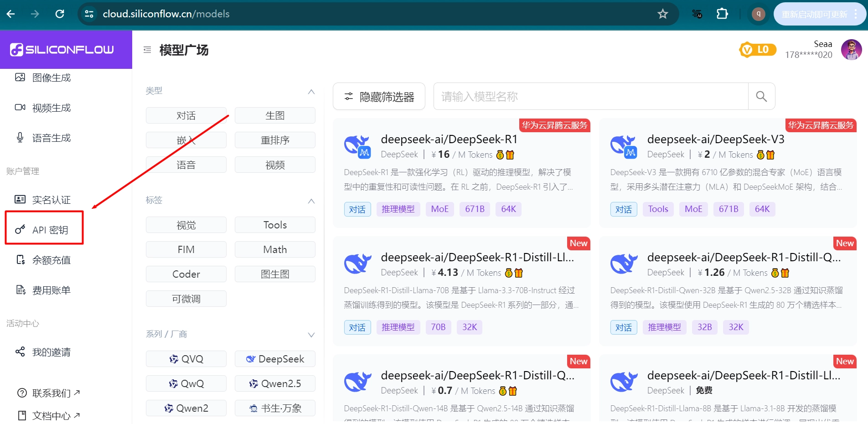The height and width of the screenshot is (424, 868).
Task: Toggle the Coder tag filter
Action: (x=186, y=274)
